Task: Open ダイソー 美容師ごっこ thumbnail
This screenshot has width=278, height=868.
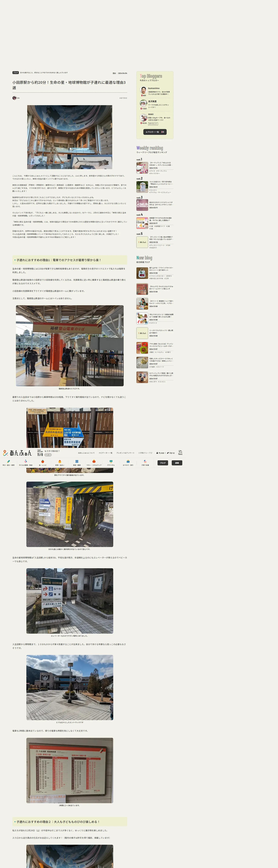Action: tap(142, 304)
